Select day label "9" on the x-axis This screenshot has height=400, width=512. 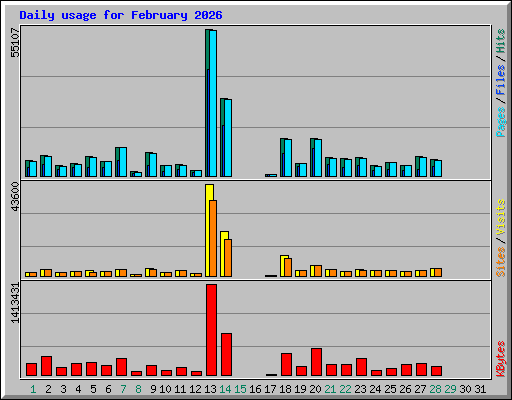tap(153, 389)
